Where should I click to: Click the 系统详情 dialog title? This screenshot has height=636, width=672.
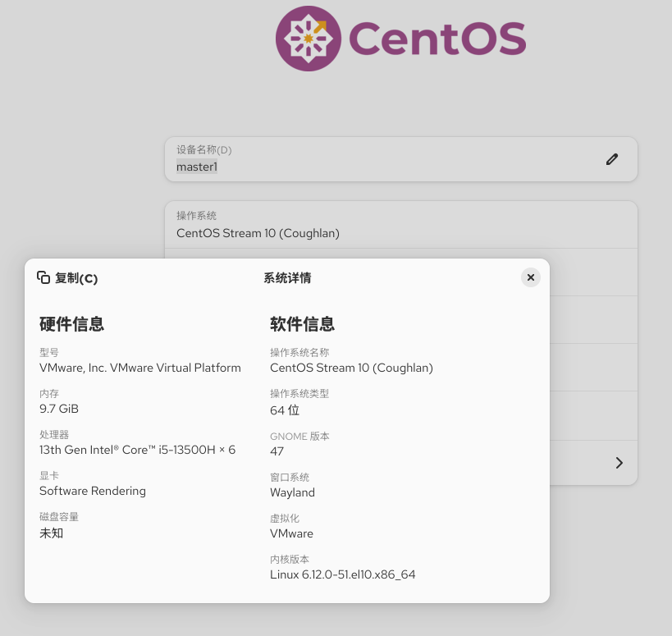point(287,277)
